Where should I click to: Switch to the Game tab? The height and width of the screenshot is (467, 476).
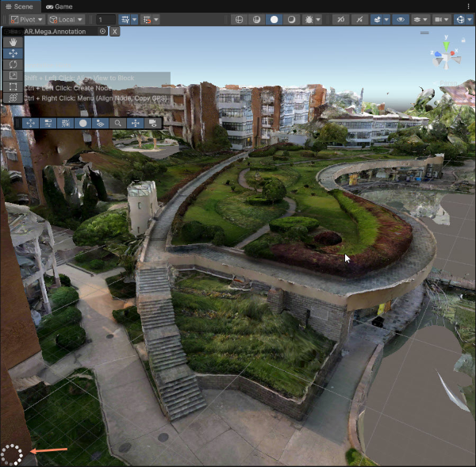(x=59, y=6)
